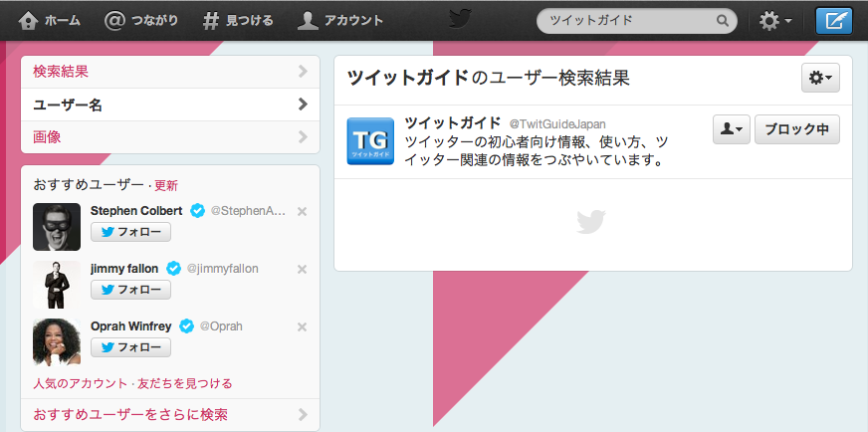Click the Oprah Winfrey name link

click(131, 326)
